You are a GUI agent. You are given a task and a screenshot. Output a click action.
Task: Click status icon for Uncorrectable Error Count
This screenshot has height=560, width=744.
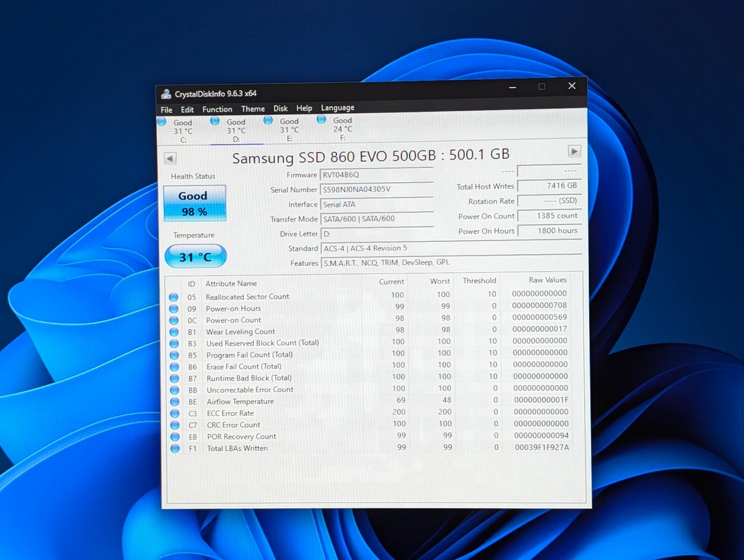tap(174, 390)
